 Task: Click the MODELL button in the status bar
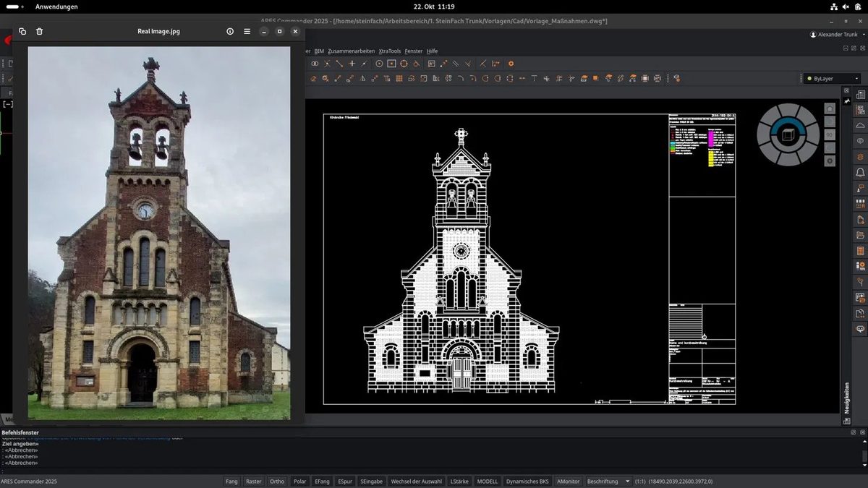(x=488, y=481)
